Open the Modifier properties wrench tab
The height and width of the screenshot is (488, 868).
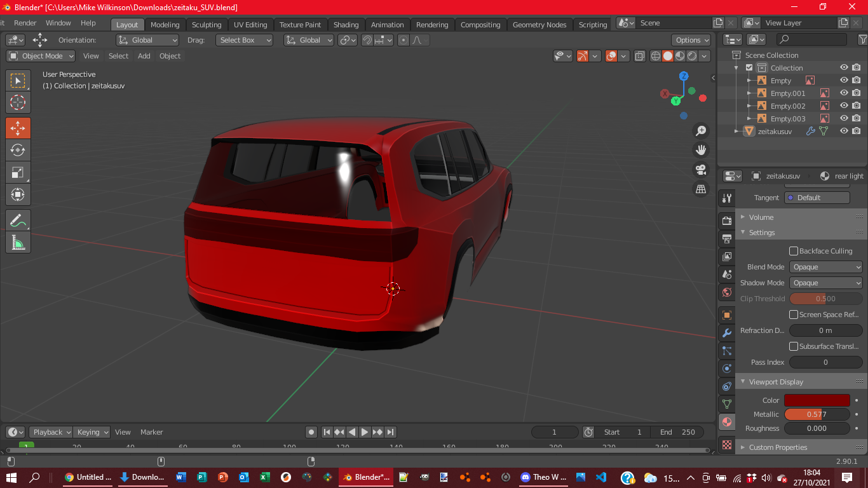[727, 333]
